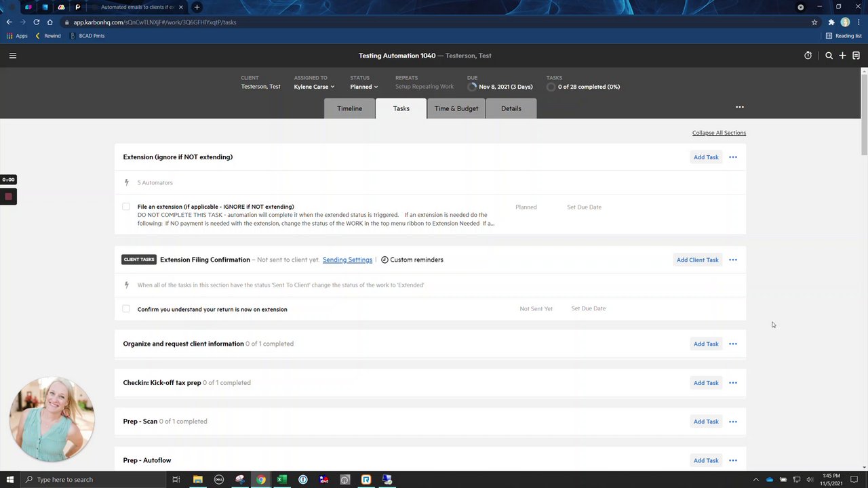The image size is (868, 488).
Task: Open the Sending Settings link
Action: point(347,260)
